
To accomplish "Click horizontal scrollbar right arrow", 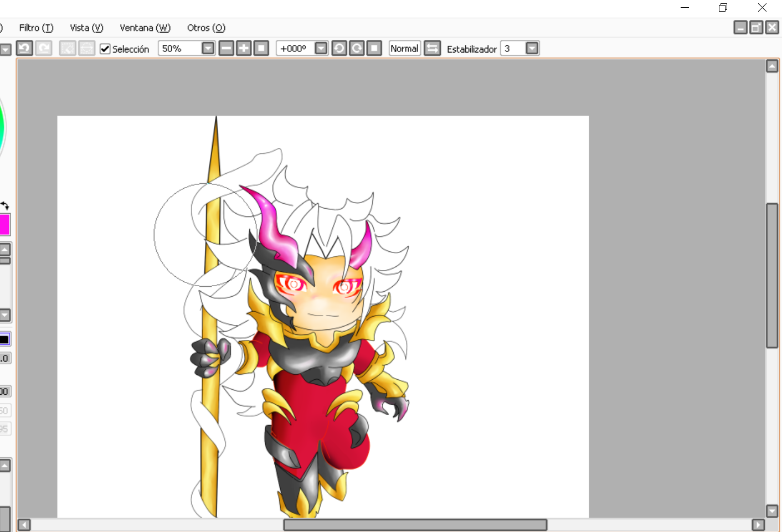I will click(x=758, y=524).
